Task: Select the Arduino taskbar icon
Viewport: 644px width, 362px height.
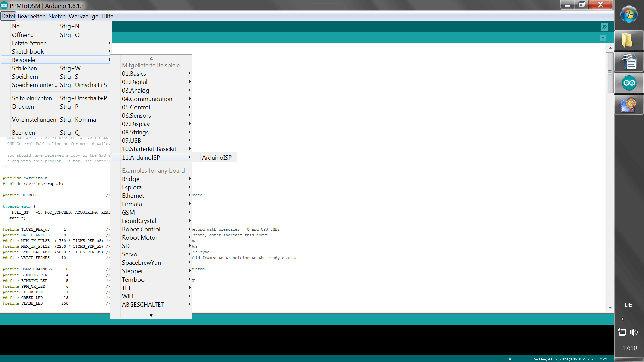Action: [x=629, y=83]
